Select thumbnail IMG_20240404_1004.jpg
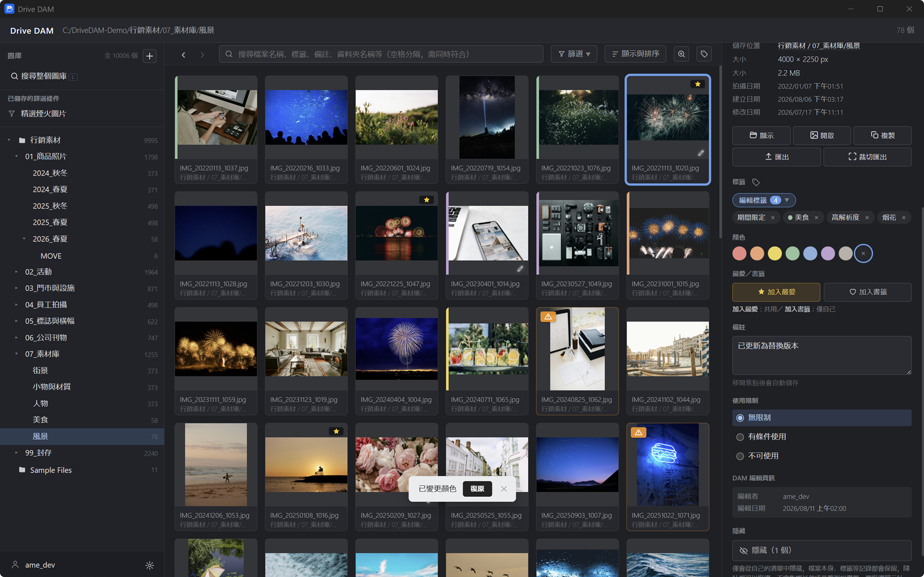 tap(397, 361)
